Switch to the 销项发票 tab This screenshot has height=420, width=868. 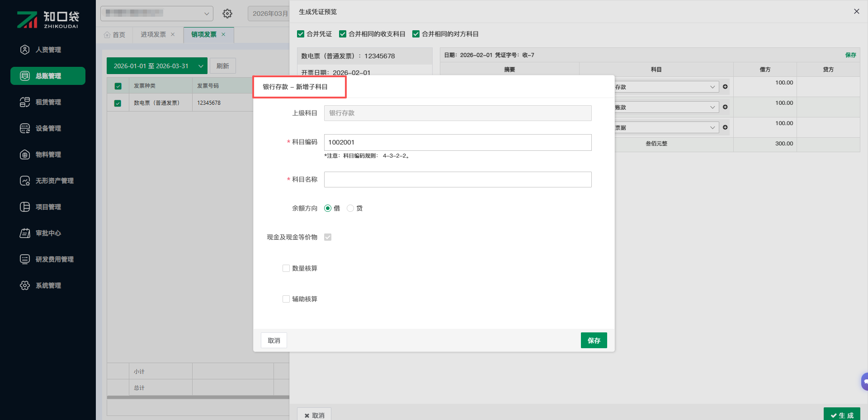click(204, 34)
